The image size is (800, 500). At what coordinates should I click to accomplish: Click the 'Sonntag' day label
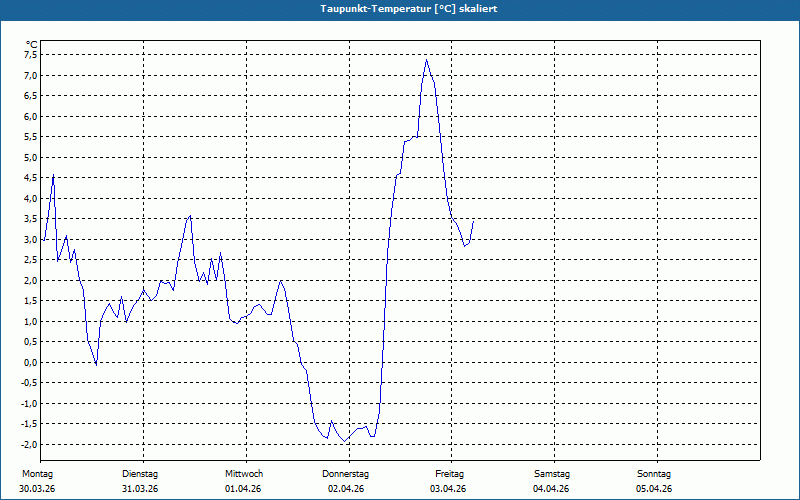tap(654, 474)
